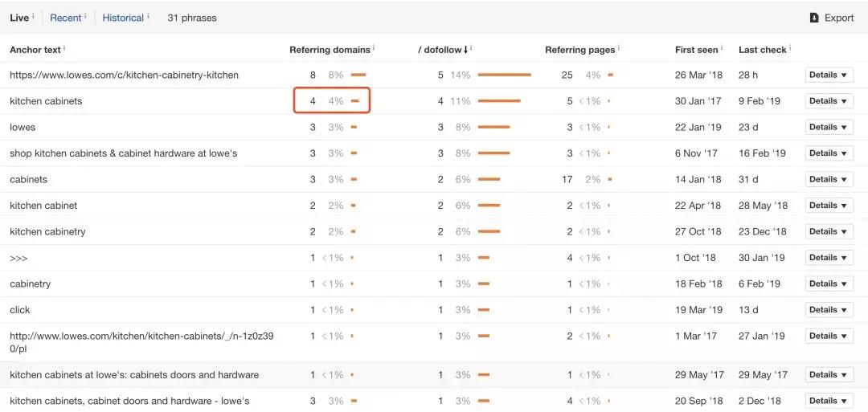Image resolution: width=868 pixels, height=412 pixels.
Task: Click info icon next to Referring pages
Action: pyautogui.click(x=619, y=48)
